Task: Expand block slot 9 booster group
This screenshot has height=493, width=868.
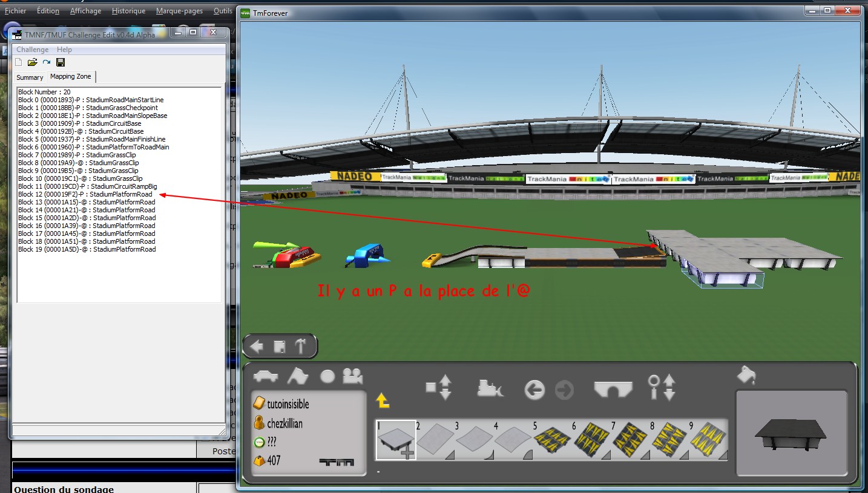Action: (708, 440)
